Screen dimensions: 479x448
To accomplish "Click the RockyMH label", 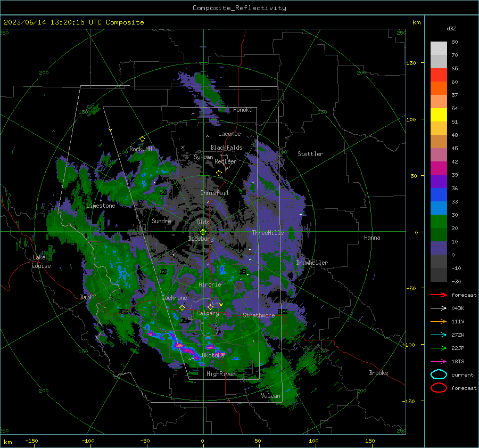I will click(x=141, y=149).
